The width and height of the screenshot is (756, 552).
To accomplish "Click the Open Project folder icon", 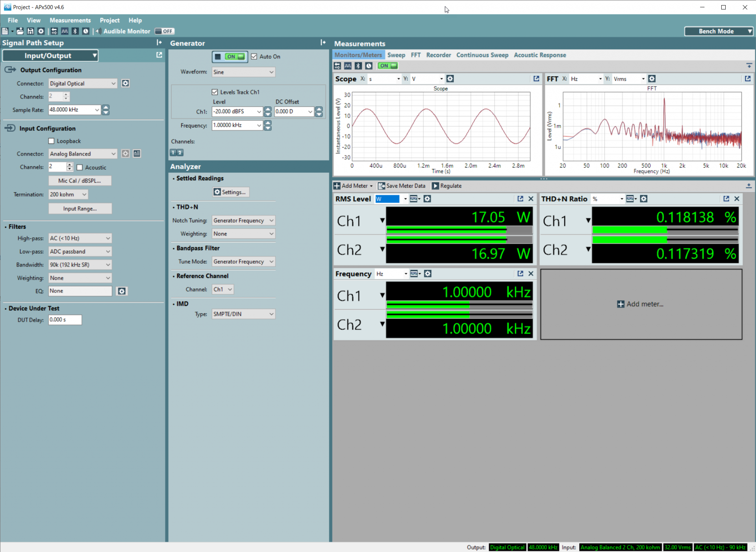I will [20, 31].
